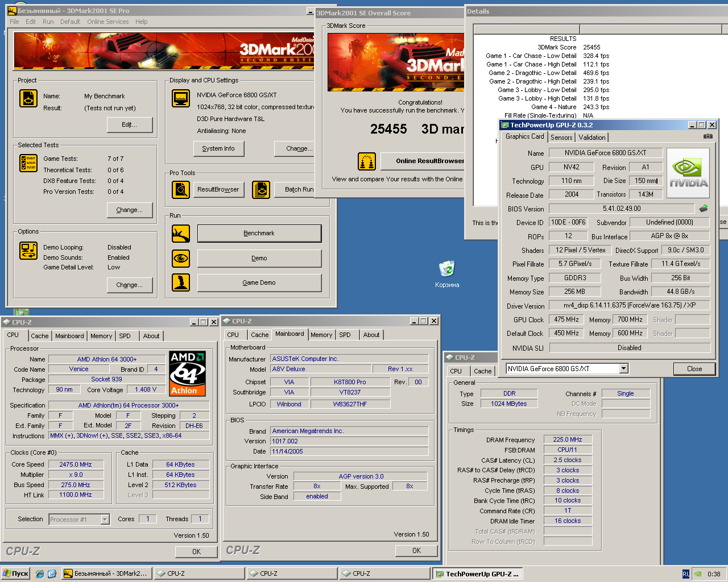
Task: Click the ResultBrowser button in Pro Tools
Action: click(x=218, y=190)
